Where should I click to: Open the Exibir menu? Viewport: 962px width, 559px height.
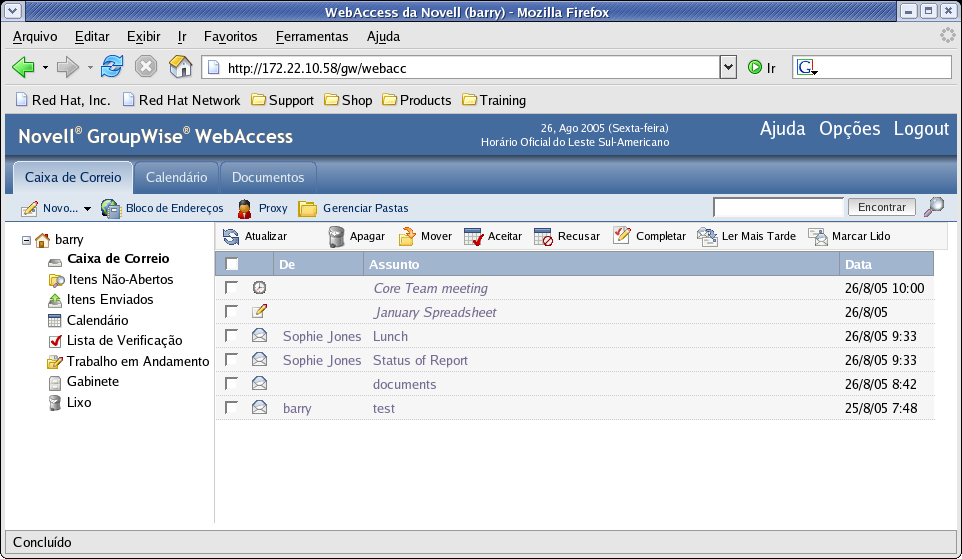coord(144,37)
